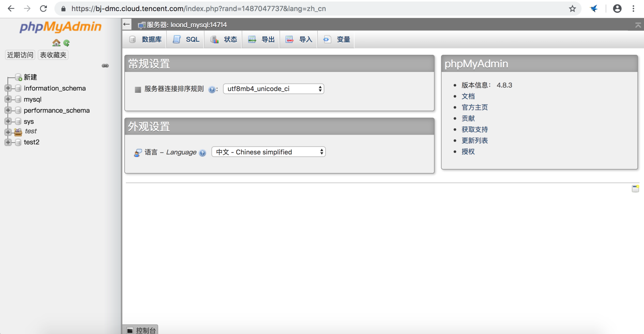Viewport: 644px width, 334px height.
Task: Open the 导出 tab
Action: (x=261, y=39)
